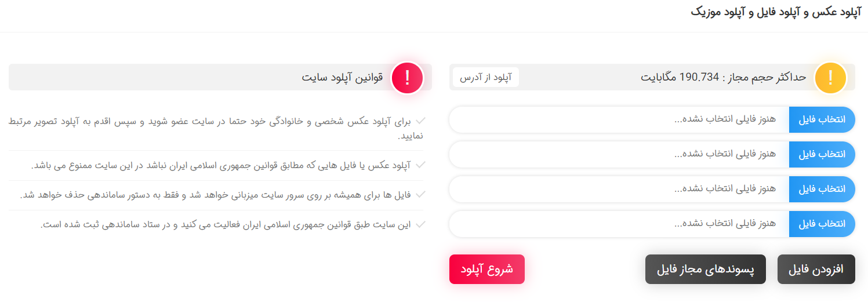
Task: Click the second empty file name field
Action: pos(619,154)
